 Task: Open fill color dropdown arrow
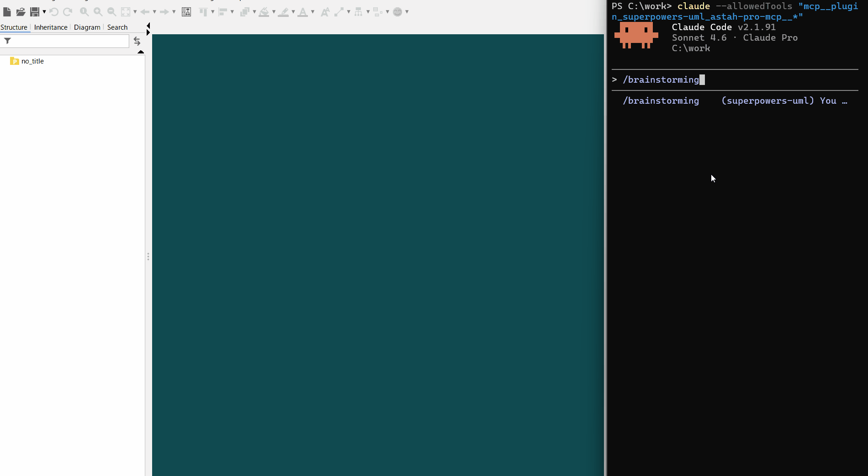coord(274,12)
